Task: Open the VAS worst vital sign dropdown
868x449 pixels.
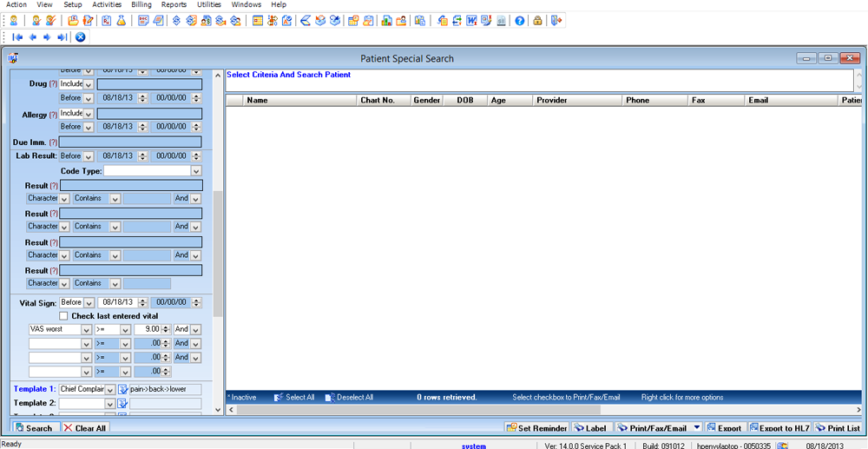Action: tap(86, 329)
